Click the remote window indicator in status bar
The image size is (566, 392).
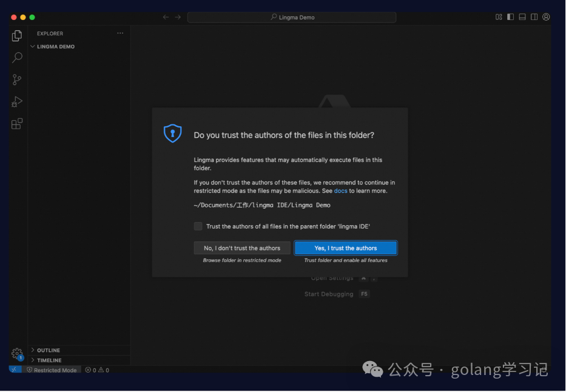pyautogui.click(x=15, y=370)
